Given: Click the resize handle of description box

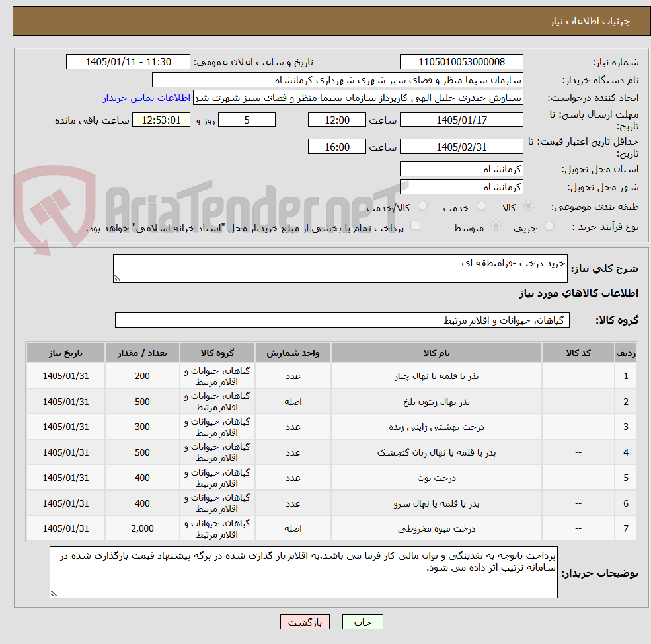Looking at the screenshot, I should 117,279.
